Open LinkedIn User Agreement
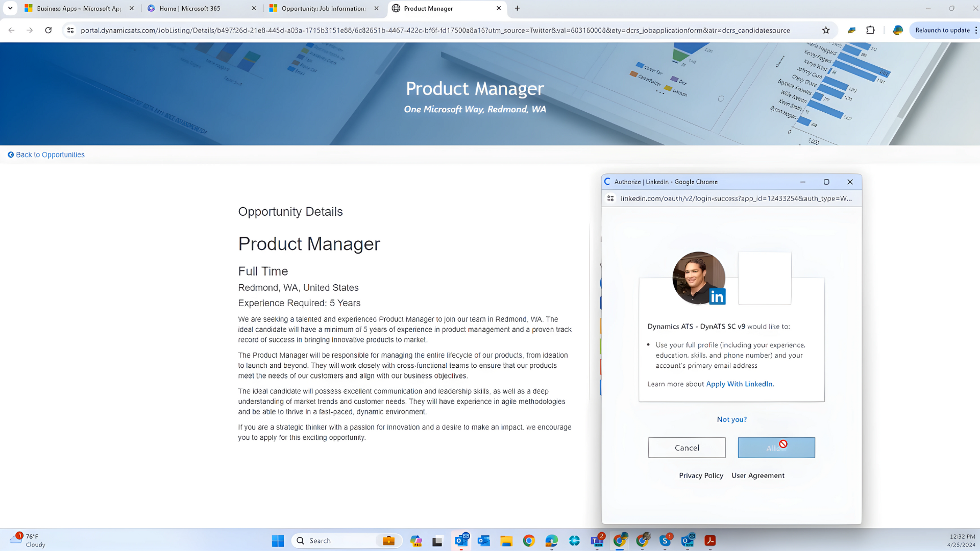The height and width of the screenshot is (551, 980). (x=758, y=475)
